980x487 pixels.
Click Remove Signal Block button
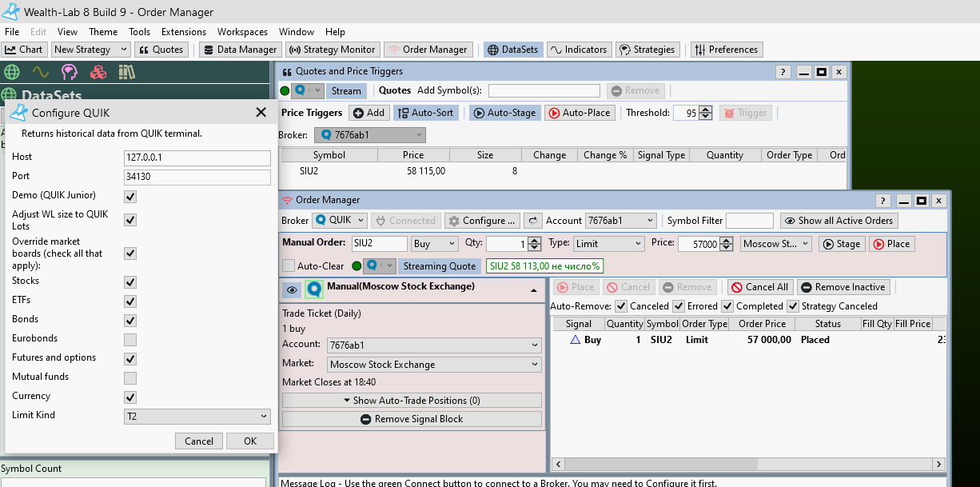coord(412,419)
